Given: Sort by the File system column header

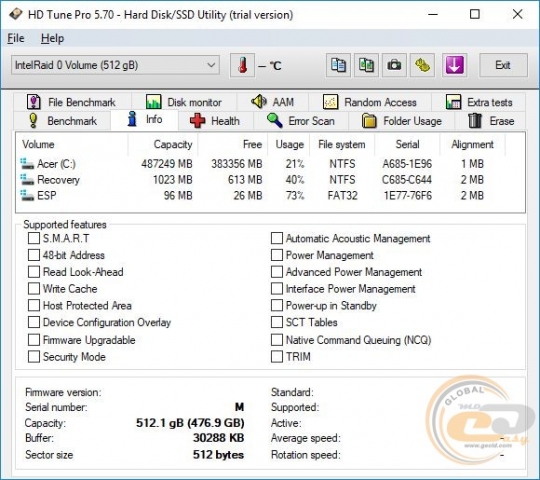Looking at the screenshot, I should click(x=342, y=144).
